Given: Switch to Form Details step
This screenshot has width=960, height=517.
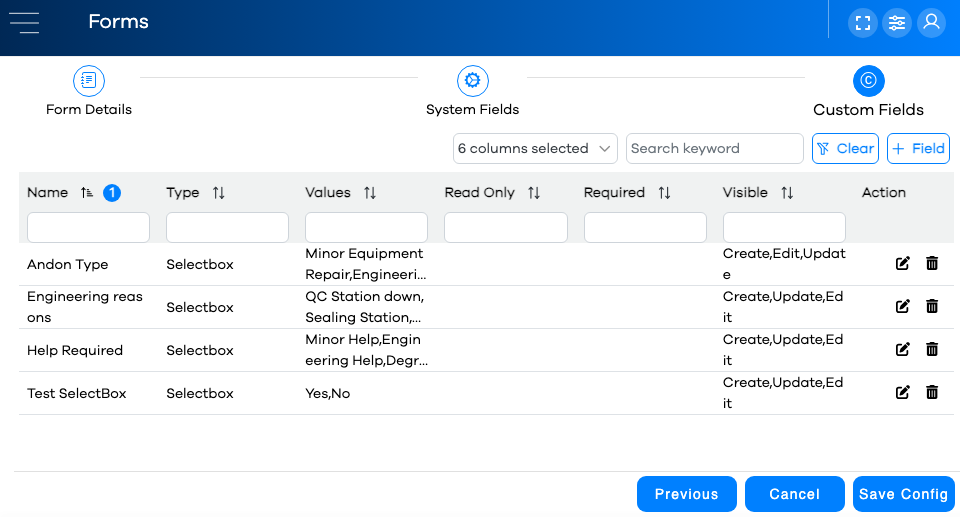Looking at the screenshot, I should pos(89,110).
